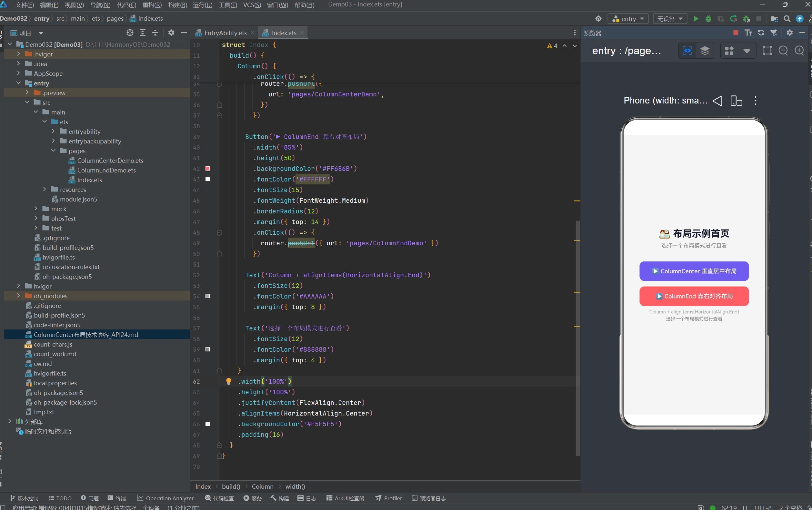
Task: Click the back triangle icon above phone
Action: click(717, 101)
